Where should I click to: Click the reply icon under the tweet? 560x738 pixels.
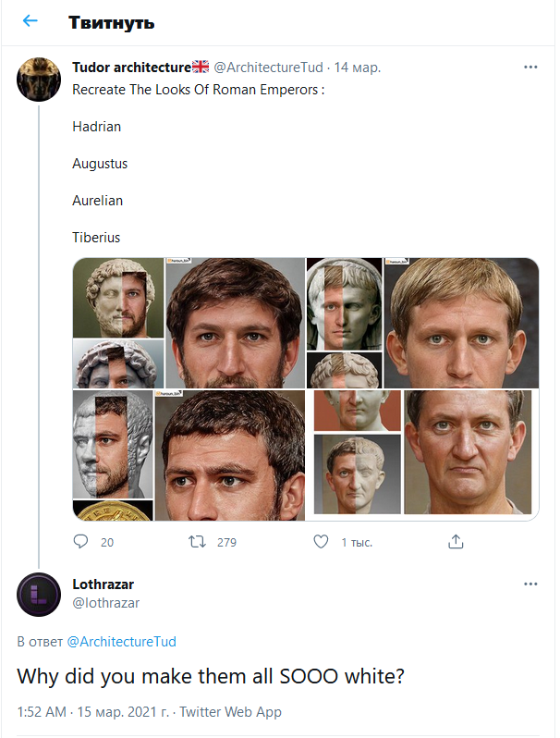click(81, 542)
